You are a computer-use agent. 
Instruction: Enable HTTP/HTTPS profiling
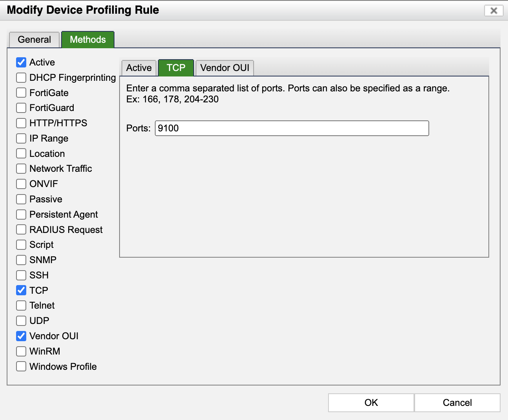tap(21, 123)
